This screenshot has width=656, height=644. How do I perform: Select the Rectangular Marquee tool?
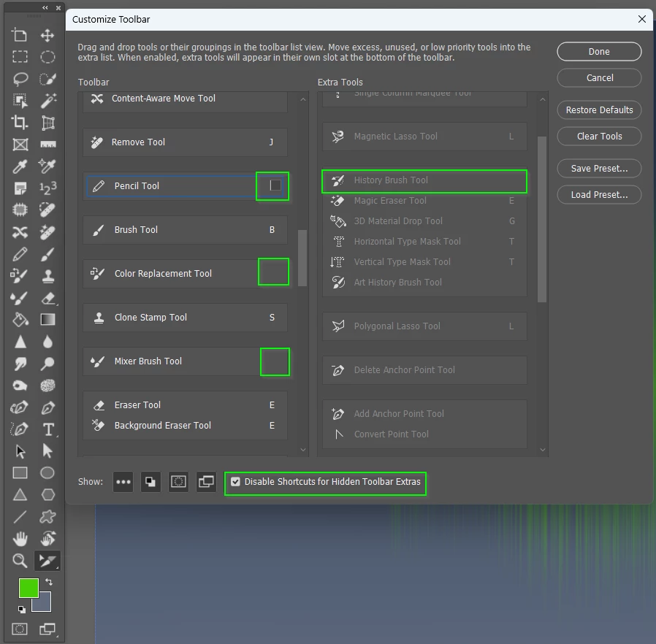(x=20, y=57)
